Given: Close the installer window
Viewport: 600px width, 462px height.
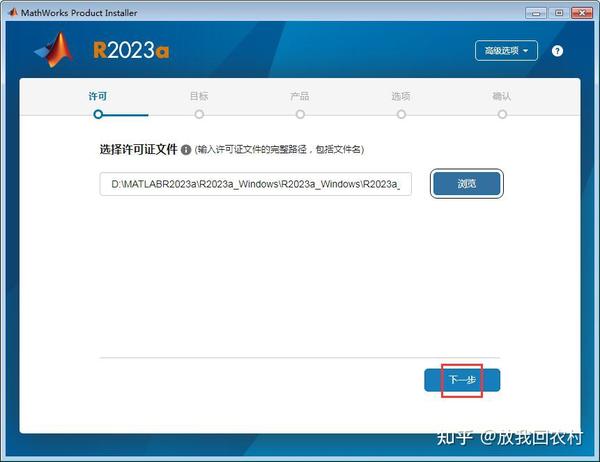Looking at the screenshot, I should (582, 13).
